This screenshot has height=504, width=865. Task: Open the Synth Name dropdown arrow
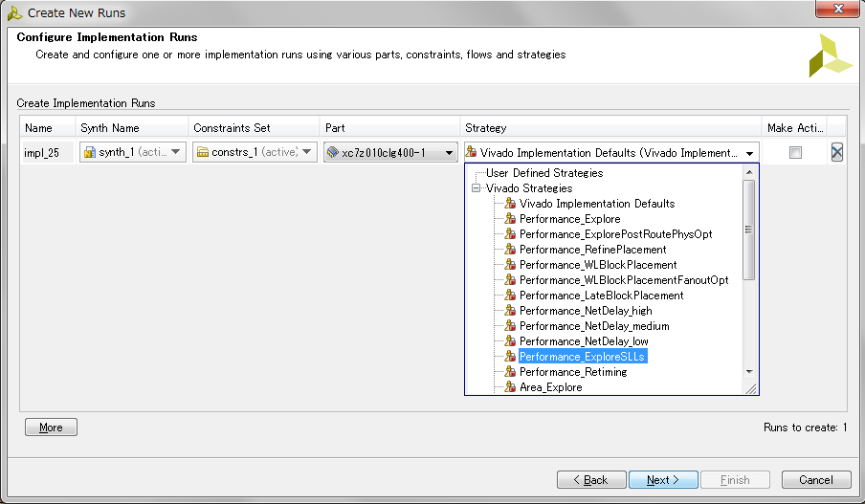click(176, 152)
